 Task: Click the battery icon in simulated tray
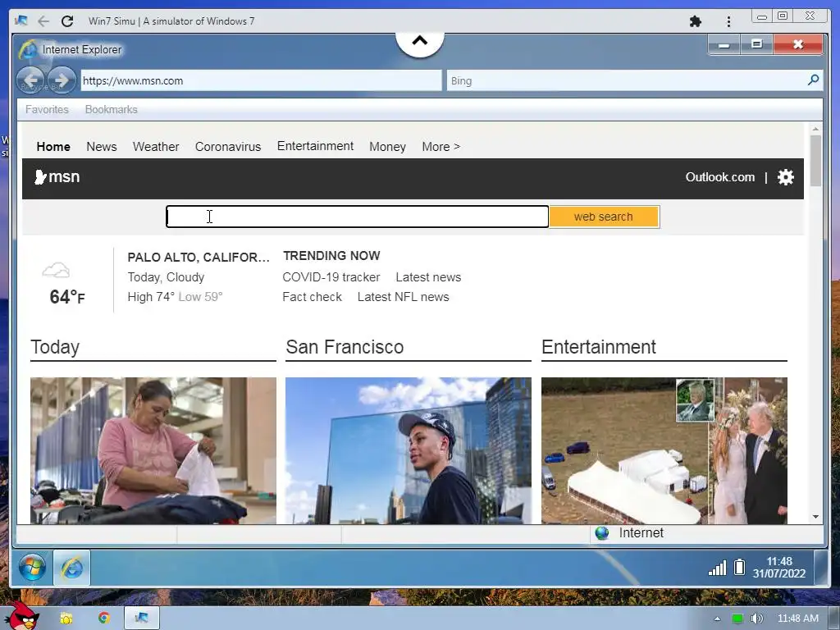[x=739, y=567]
